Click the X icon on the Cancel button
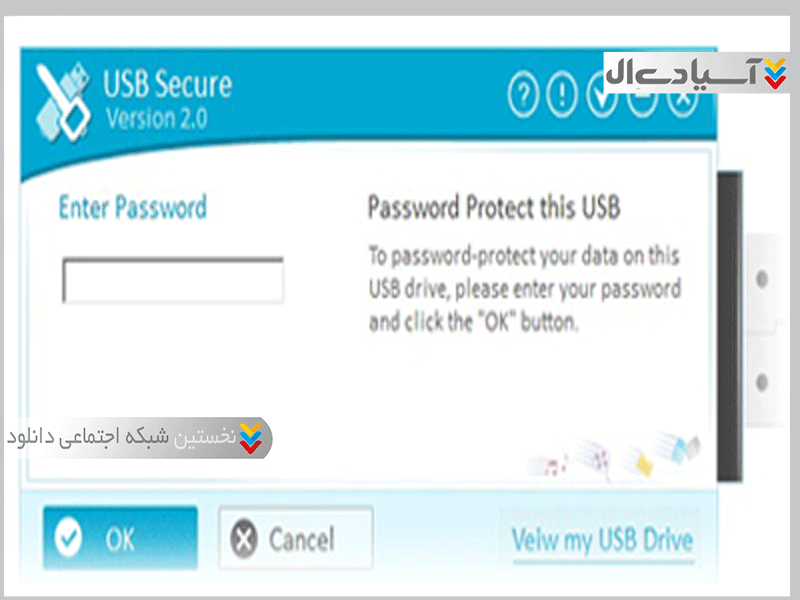 click(x=243, y=540)
